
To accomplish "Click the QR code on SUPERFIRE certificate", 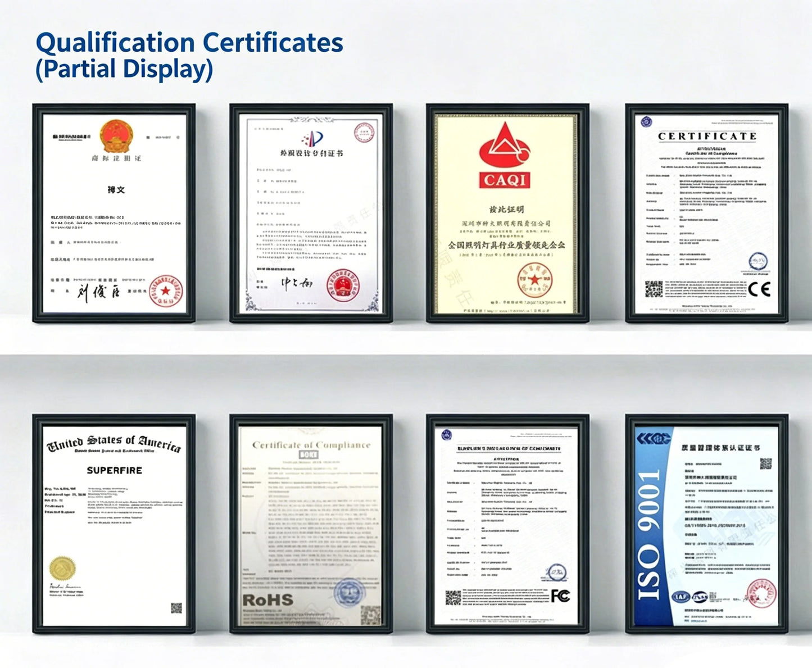I will [x=176, y=608].
